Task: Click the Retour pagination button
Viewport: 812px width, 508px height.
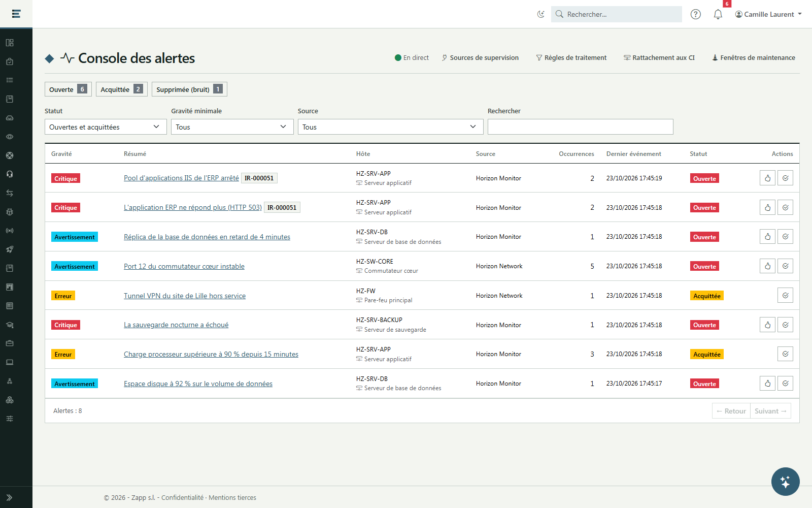Action: pyautogui.click(x=731, y=411)
